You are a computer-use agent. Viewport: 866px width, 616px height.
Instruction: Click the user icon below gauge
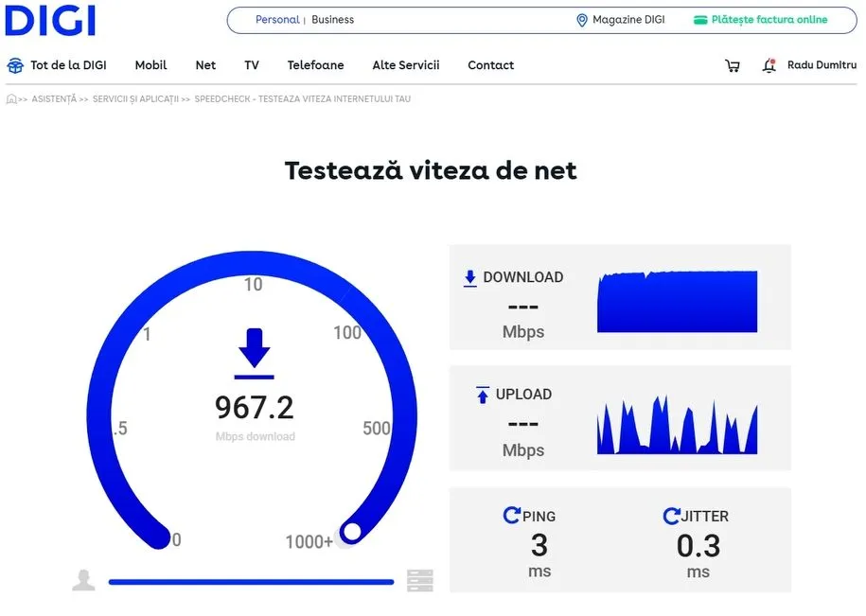coord(84,580)
